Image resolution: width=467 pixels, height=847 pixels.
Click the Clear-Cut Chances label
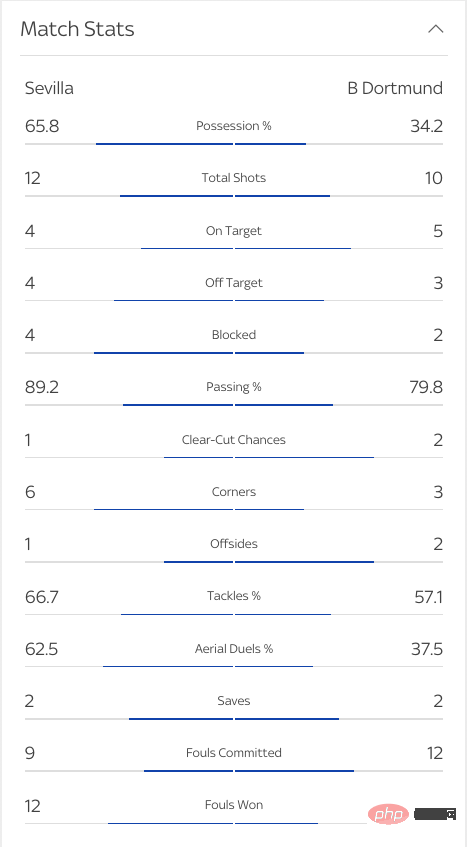[x=234, y=440]
